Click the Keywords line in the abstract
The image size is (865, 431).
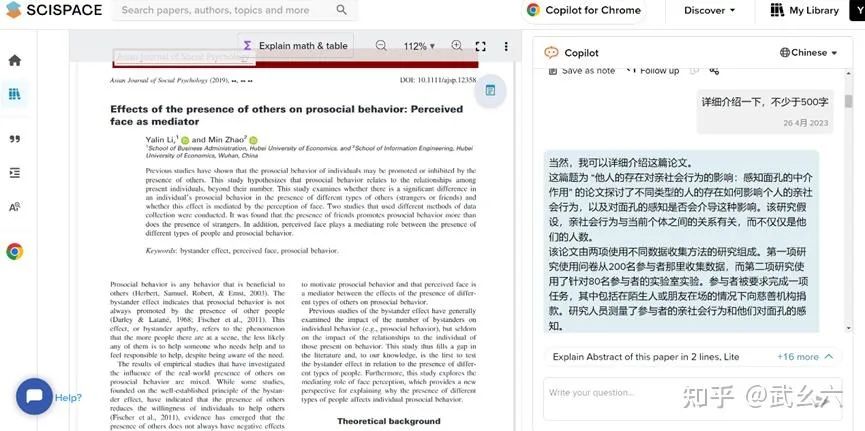click(242, 251)
